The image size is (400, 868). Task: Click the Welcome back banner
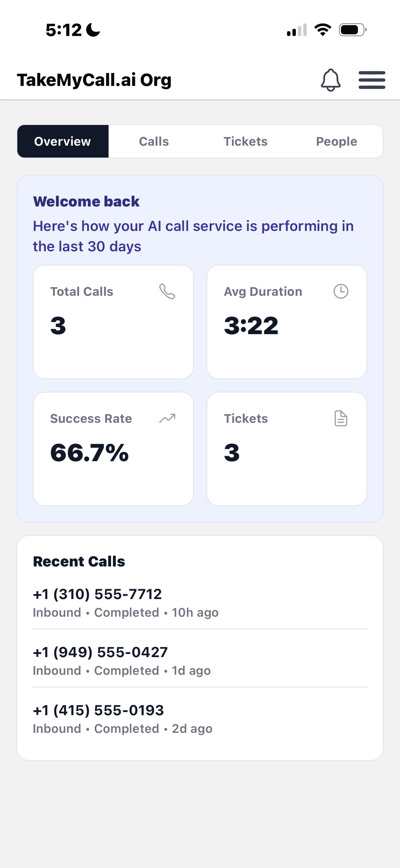click(86, 201)
